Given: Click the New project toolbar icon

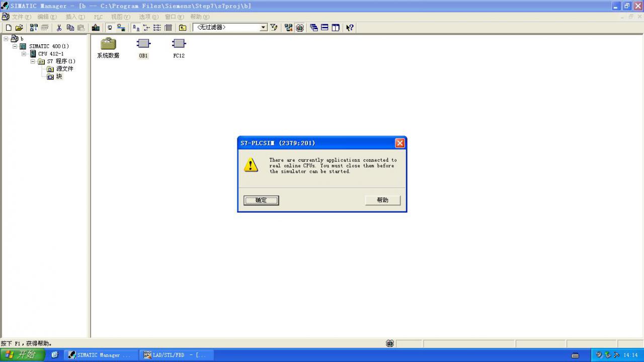Looking at the screenshot, I should (x=9, y=28).
